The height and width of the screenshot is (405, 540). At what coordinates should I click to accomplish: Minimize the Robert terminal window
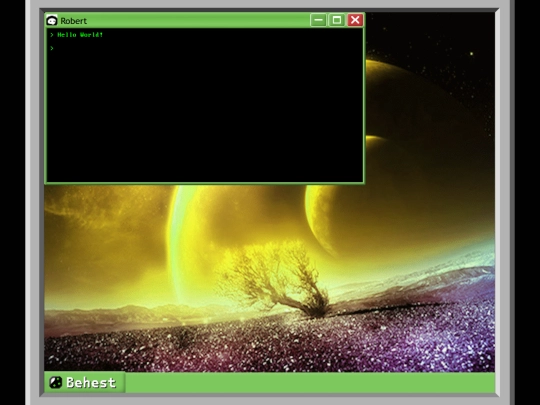tap(318, 20)
